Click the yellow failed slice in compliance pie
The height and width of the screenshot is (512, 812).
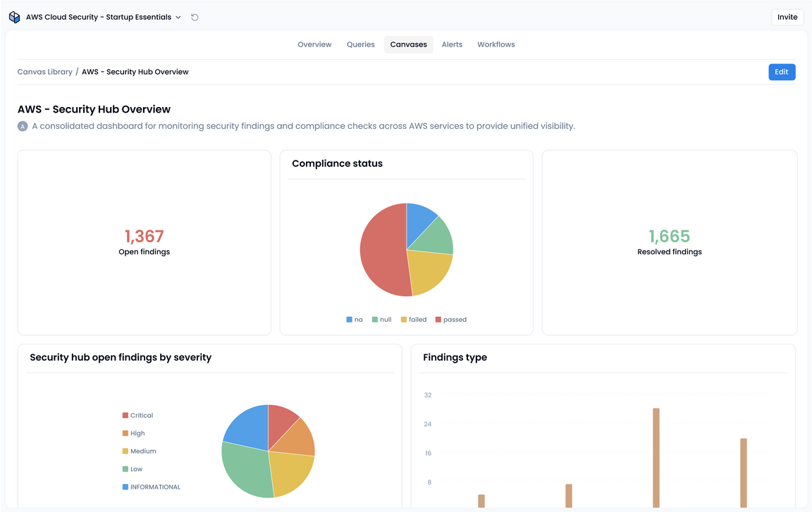pos(427,272)
